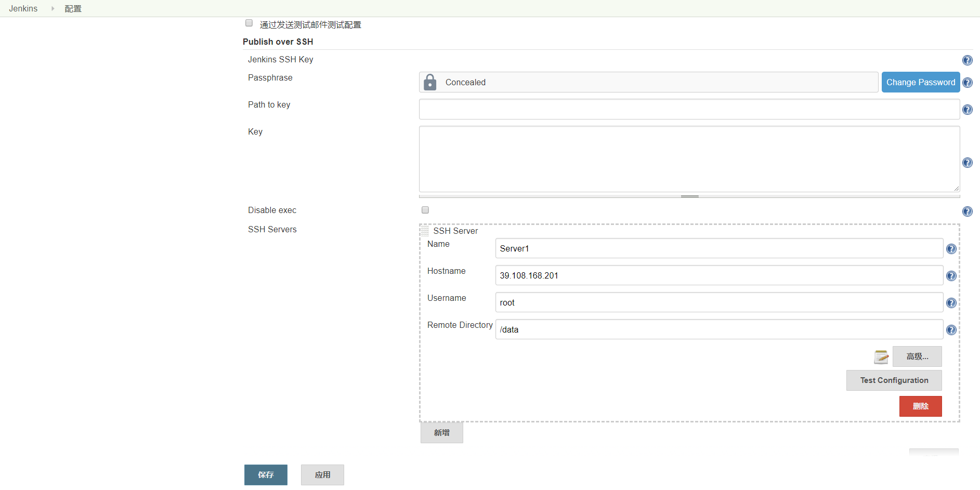
Task: Click the Passphrase label
Action: 270,77
